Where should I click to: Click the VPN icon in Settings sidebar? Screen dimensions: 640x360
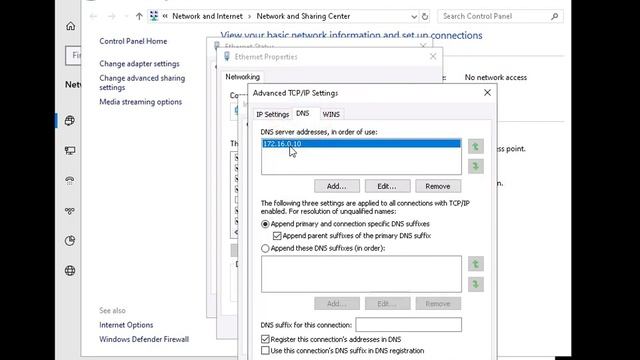pos(70,211)
